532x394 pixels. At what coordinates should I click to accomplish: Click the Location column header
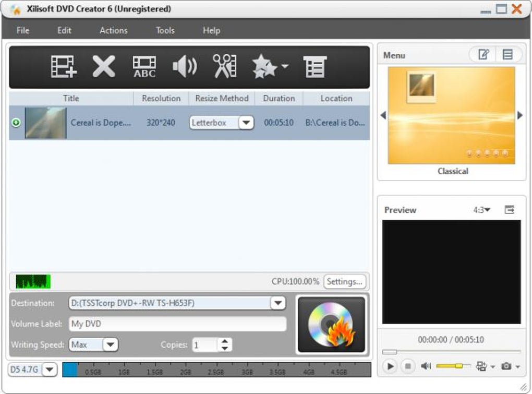(336, 99)
